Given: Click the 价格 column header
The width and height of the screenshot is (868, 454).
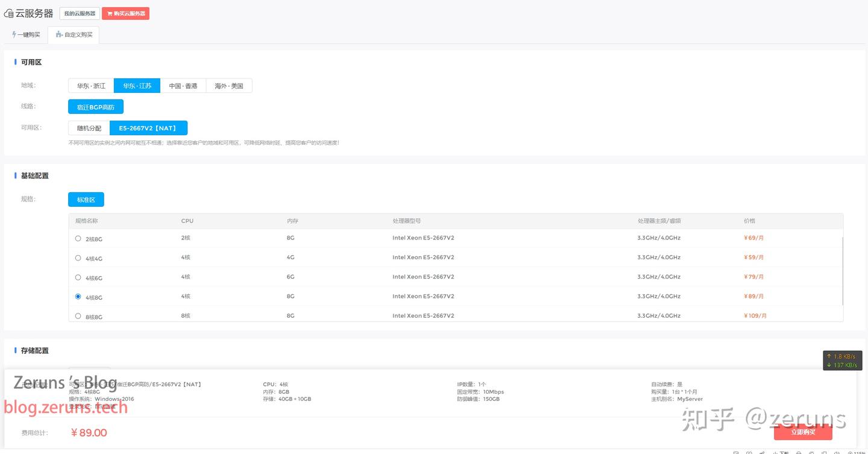Looking at the screenshot, I should 749,221.
